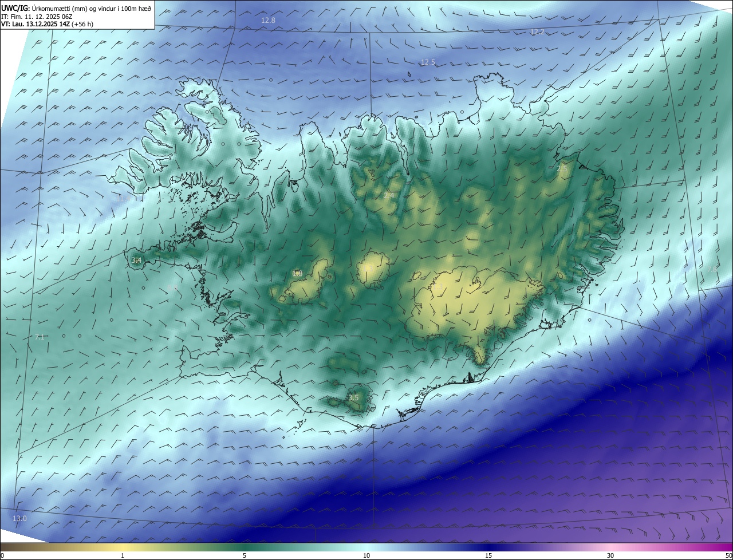
Task: Click the 3.5 value label on the south coast glacier
Action: (x=353, y=397)
